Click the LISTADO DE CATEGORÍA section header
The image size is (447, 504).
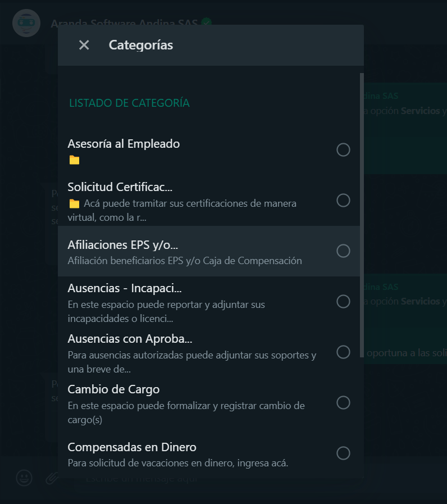click(130, 103)
